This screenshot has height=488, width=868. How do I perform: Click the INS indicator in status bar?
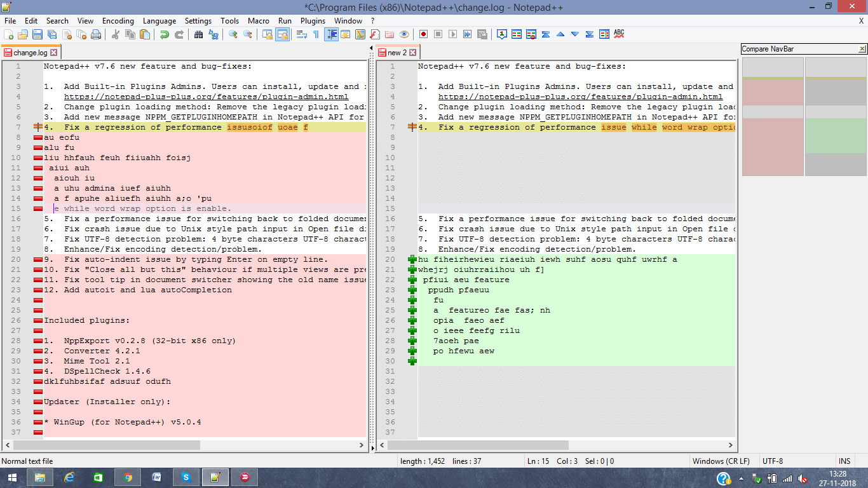(x=844, y=461)
